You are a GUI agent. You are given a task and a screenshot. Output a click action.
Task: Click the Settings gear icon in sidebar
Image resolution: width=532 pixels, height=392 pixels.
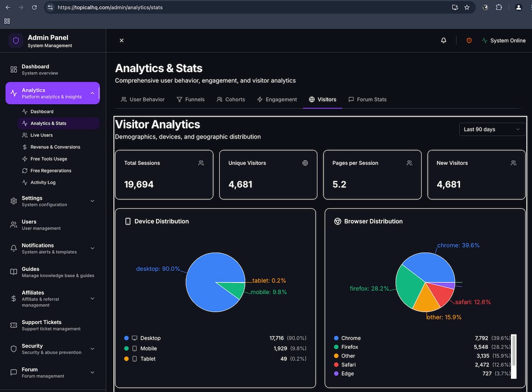14,201
